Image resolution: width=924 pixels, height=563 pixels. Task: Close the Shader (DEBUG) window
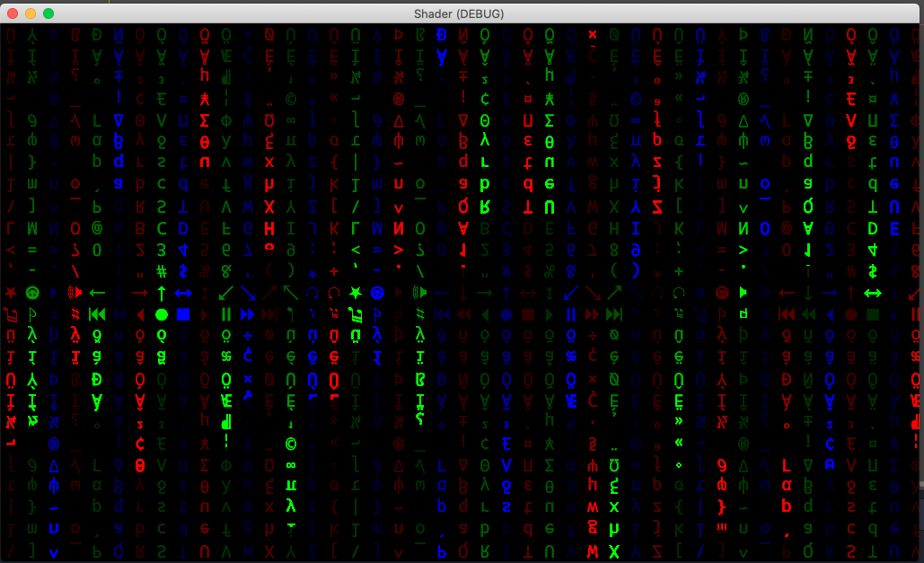point(13,13)
